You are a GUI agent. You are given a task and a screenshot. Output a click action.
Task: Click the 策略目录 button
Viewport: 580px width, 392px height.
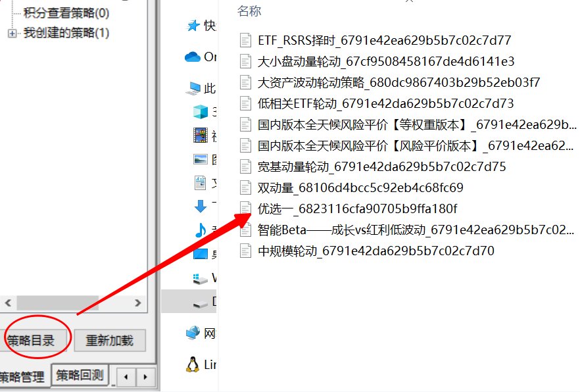pyautogui.click(x=34, y=340)
